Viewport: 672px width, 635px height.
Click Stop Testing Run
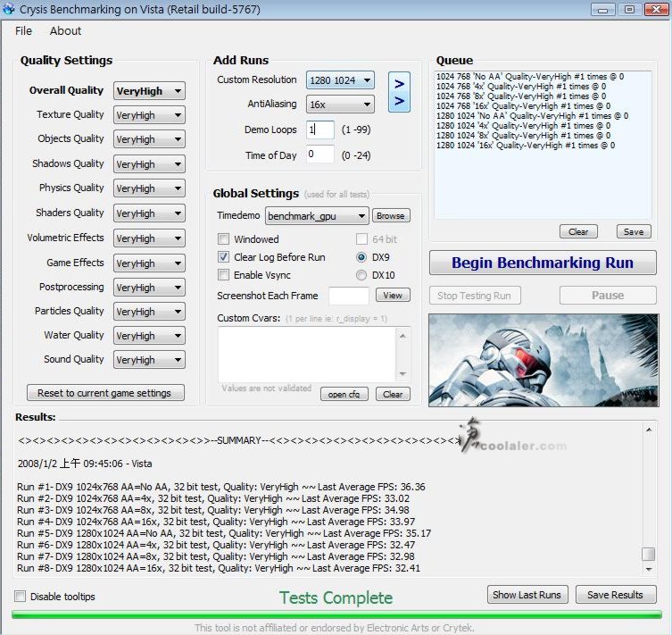click(475, 296)
